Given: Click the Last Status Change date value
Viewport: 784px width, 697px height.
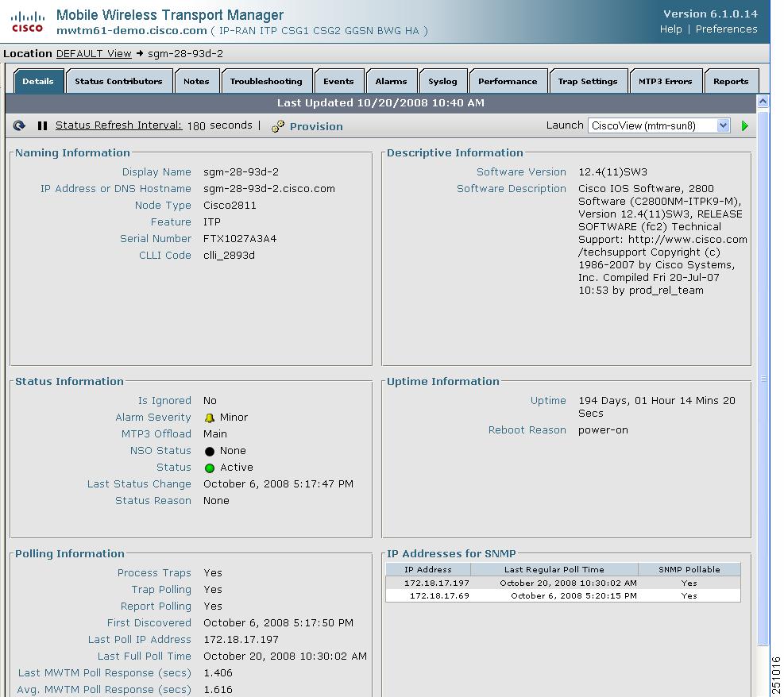Looking at the screenshot, I should coord(278,483).
